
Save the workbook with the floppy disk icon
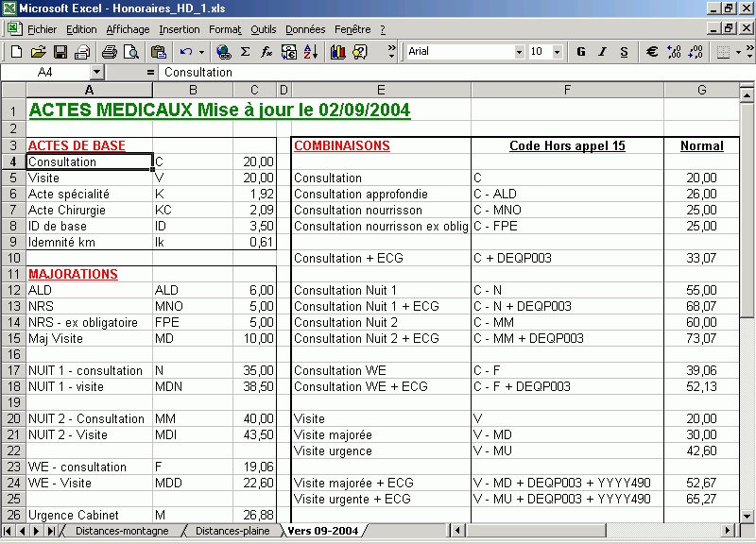(x=60, y=52)
